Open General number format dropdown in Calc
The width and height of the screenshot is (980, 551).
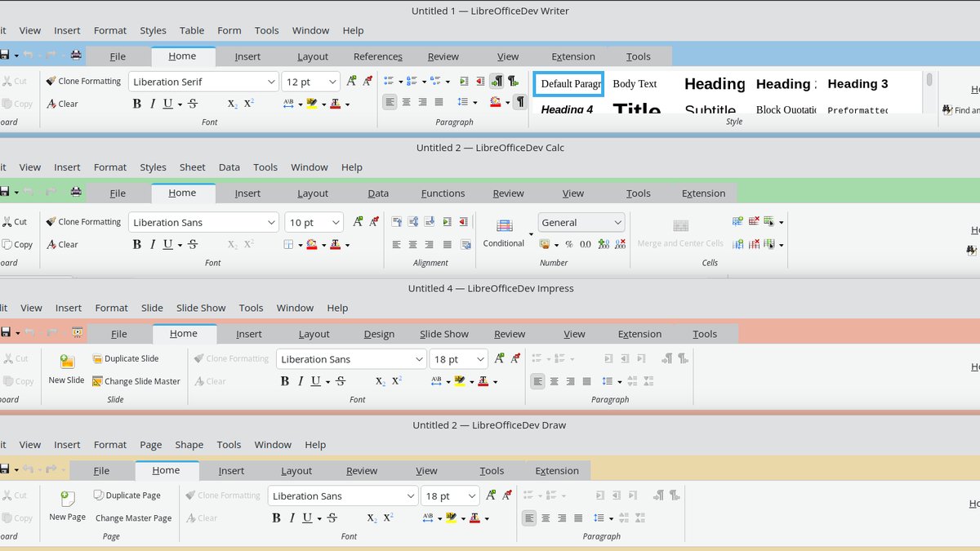point(617,222)
